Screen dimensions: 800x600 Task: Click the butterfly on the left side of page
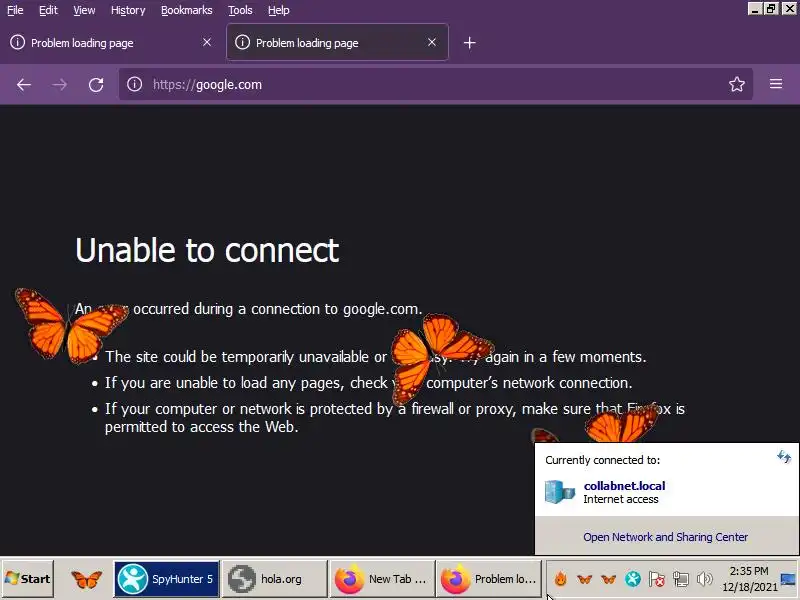click(x=70, y=326)
